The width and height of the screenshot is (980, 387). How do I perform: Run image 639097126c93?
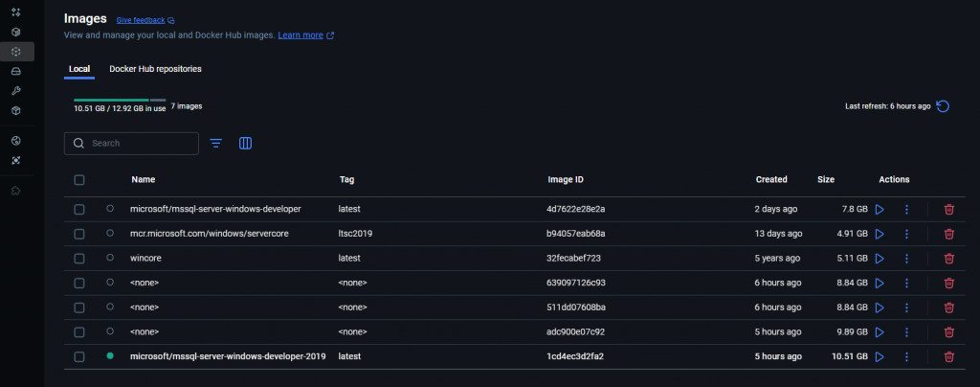click(880, 284)
